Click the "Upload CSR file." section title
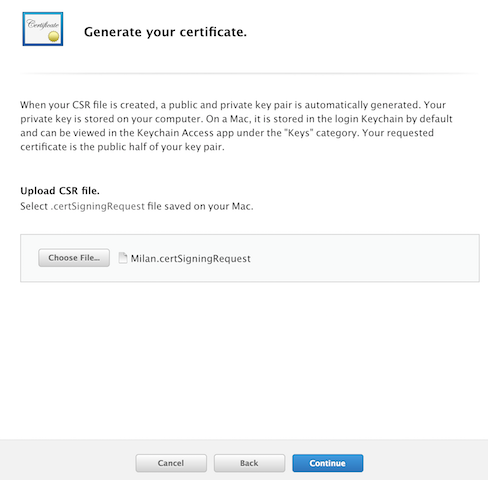Viewport: 488px width, 480px height. coord(60,191)
